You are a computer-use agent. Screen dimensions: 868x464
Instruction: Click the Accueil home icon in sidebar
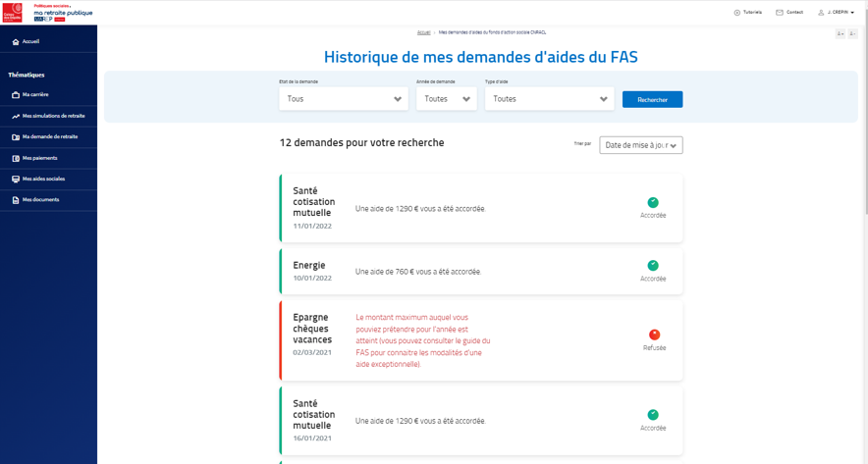click(16, 42)
